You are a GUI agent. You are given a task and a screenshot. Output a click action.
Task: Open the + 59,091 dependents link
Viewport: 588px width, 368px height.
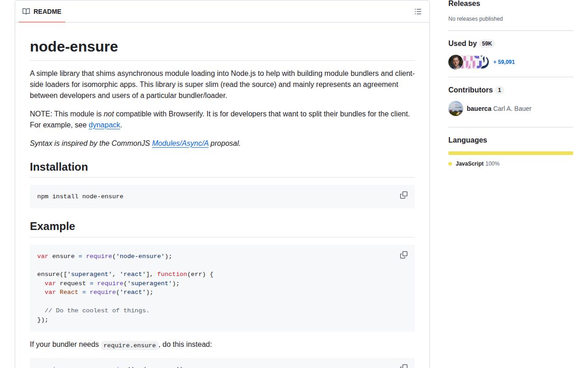(x=504, y=62)
